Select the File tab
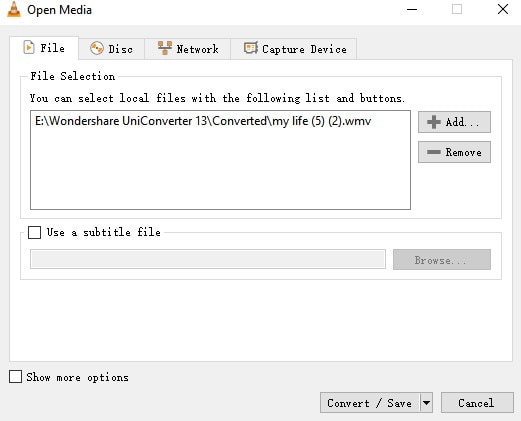The image size is (521, 421). (44, 48)
